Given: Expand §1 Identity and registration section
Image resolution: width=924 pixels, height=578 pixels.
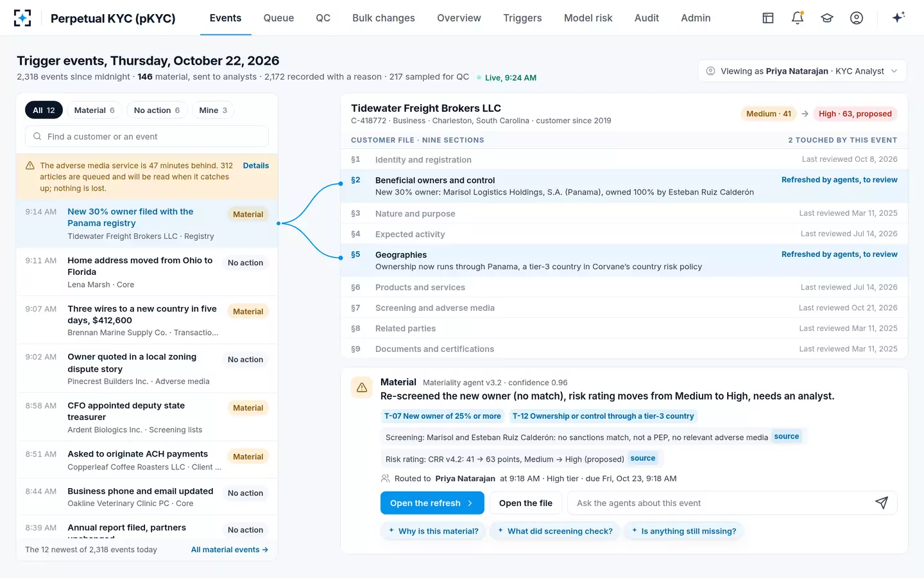Looking at the screenshot, I should pyautogui.click(x=624, y=159).
